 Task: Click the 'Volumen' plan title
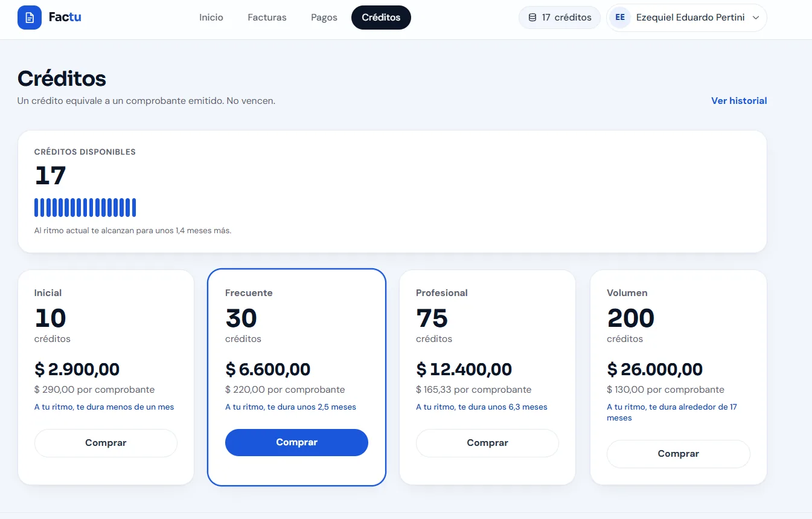(627, 293)
